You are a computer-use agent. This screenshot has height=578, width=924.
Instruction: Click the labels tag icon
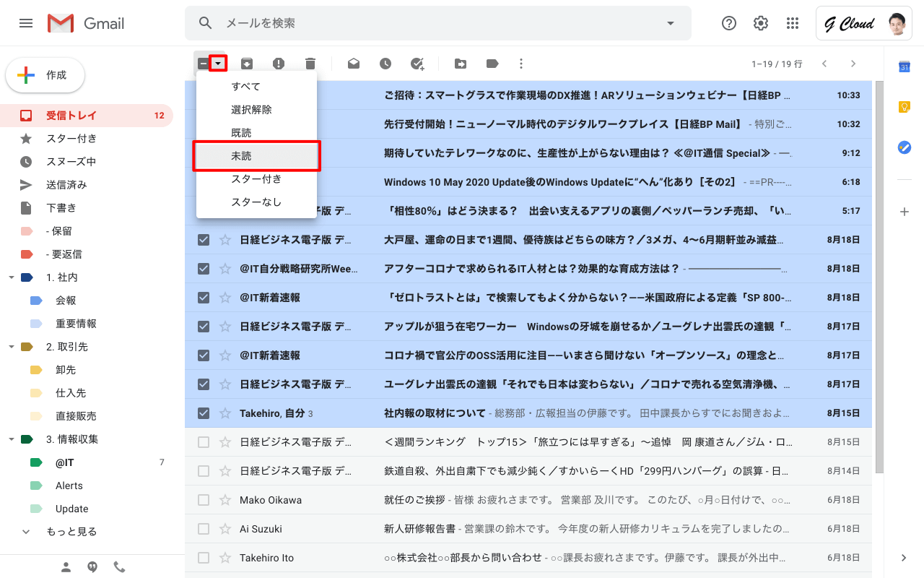coord(492,64)
